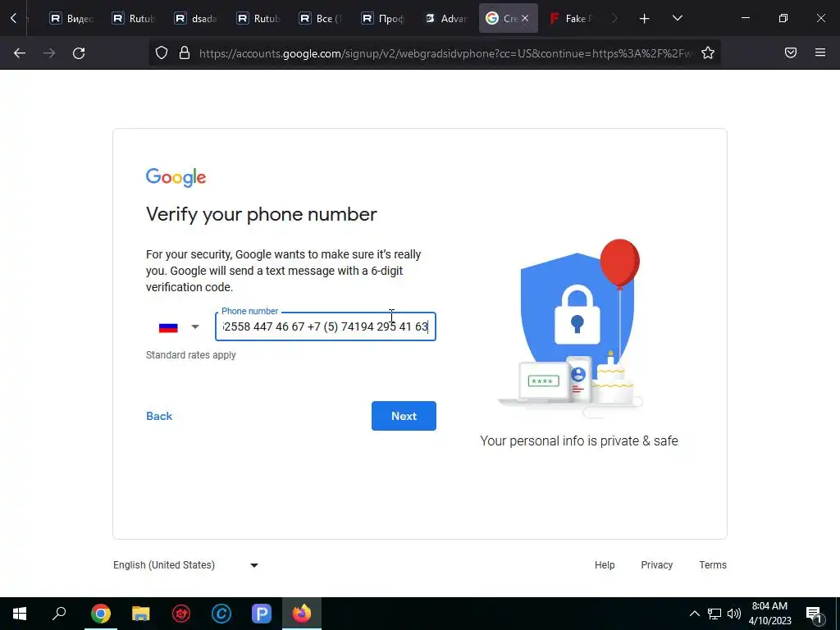
Task: Open the blue C app in taskbar
Action: pos(221,614)
